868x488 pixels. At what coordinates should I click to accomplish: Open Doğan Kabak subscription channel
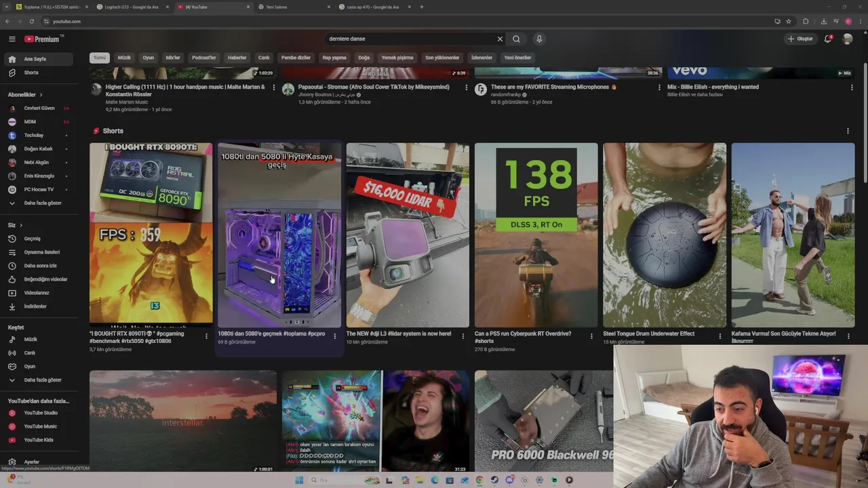click(39, 149)
